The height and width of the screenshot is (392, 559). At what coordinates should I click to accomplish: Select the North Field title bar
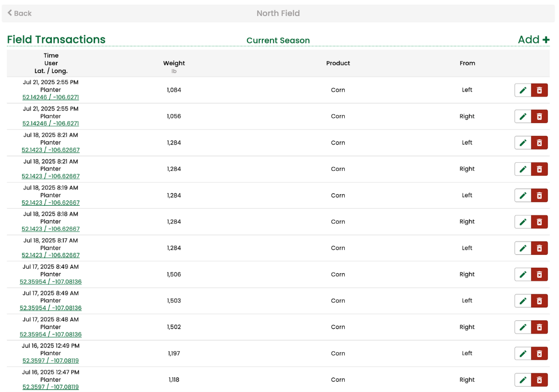(278, 13)
